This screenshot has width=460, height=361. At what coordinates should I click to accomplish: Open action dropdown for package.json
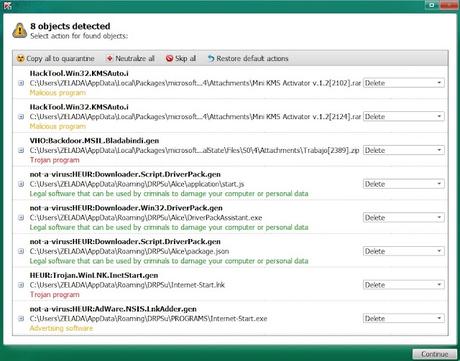[x=403, y=251]
